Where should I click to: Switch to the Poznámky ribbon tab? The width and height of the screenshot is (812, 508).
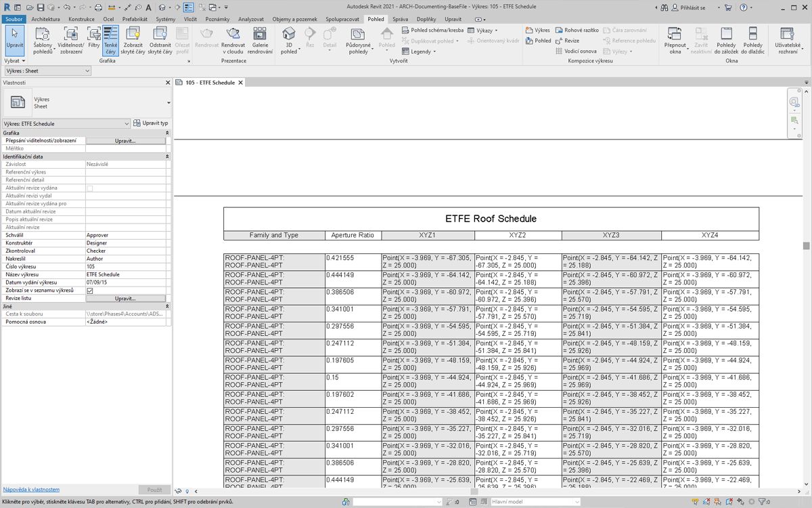(218, 19)
